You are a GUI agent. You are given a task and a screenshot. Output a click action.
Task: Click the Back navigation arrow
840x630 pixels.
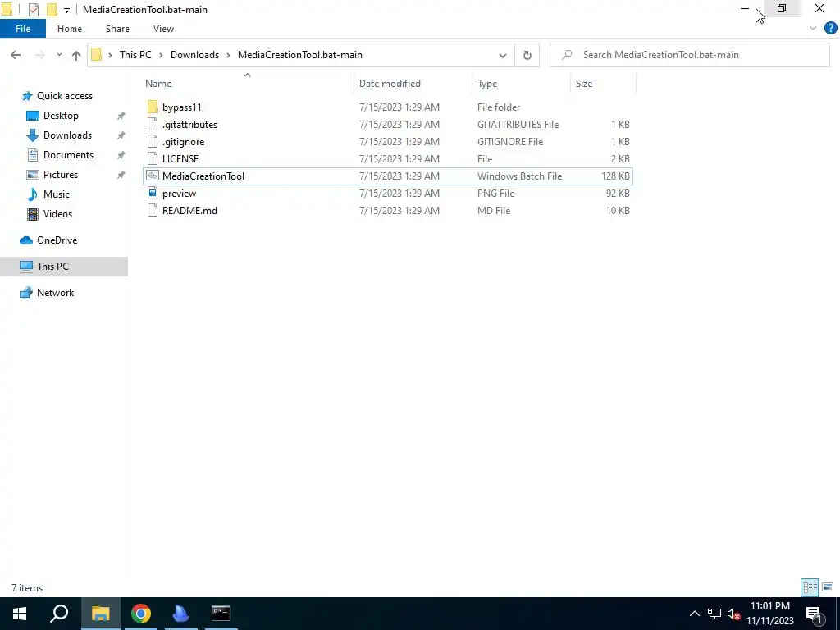click(x=16, y=55)
